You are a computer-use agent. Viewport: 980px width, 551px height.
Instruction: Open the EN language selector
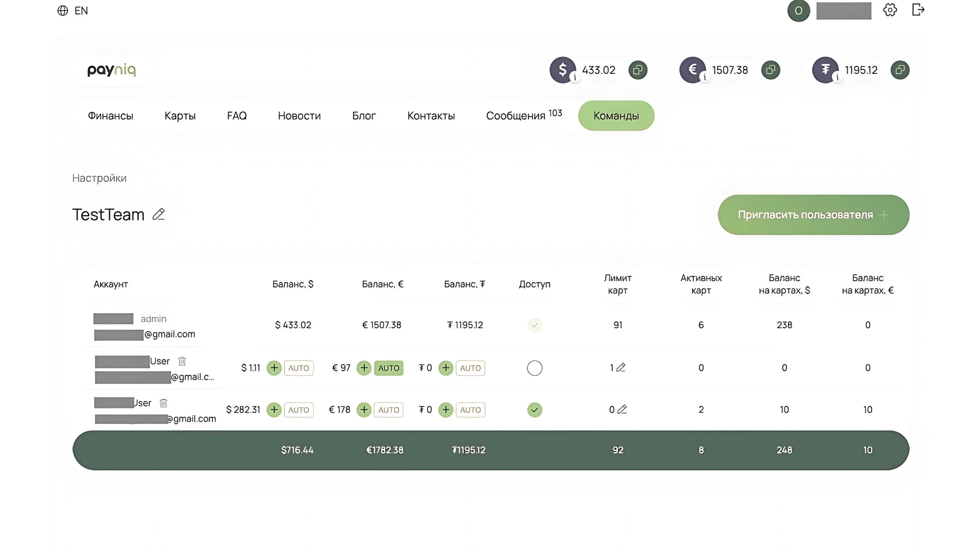[x=73, y=11]
